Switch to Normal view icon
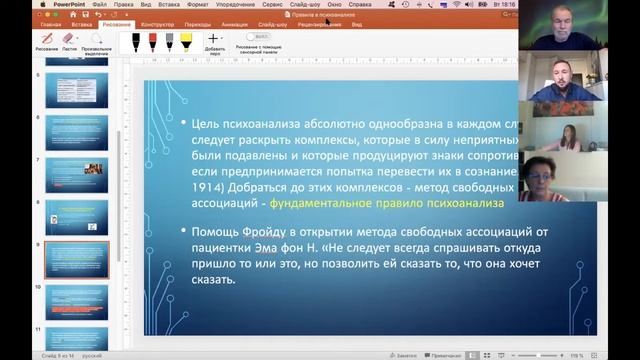Image resolution: width=640 pixels, height=360 pixels. click(x=472, y=356)
